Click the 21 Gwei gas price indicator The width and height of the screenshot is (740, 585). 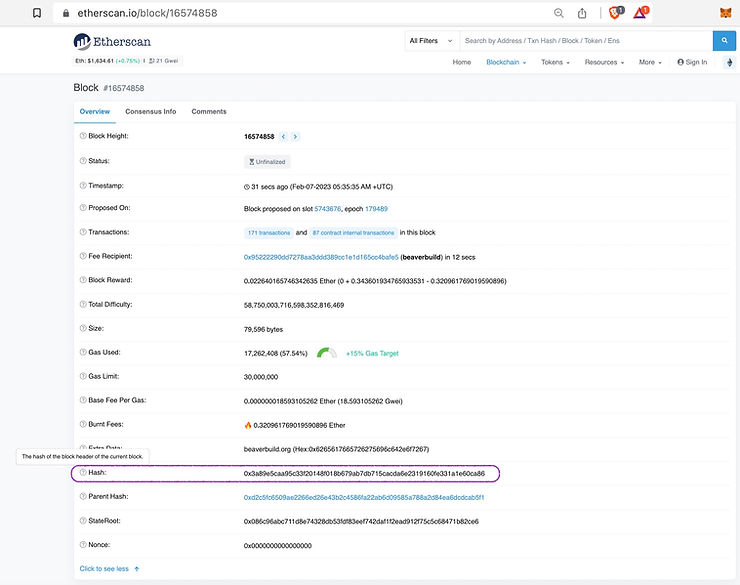pos(164,61)
